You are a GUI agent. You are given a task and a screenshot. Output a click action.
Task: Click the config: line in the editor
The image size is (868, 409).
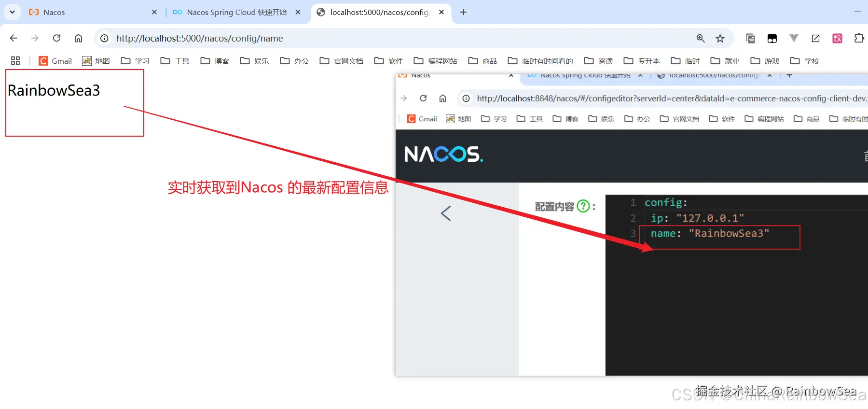(666, 202)
